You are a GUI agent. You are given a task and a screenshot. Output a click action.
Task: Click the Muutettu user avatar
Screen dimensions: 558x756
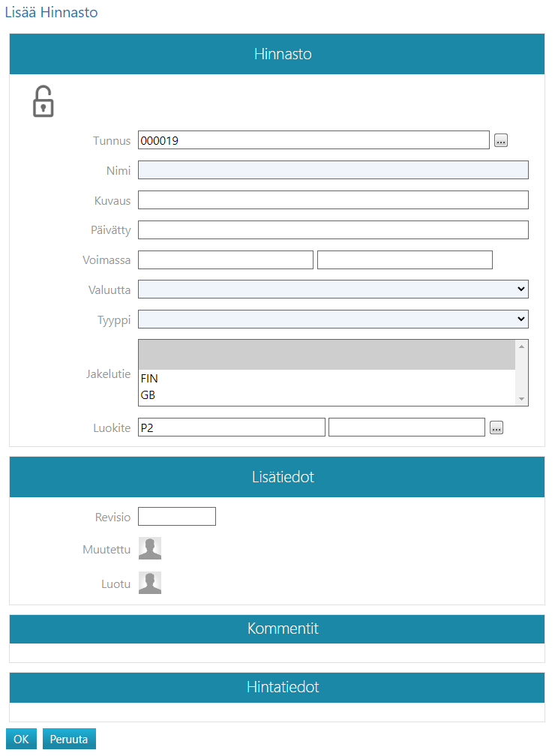[150, 549]
